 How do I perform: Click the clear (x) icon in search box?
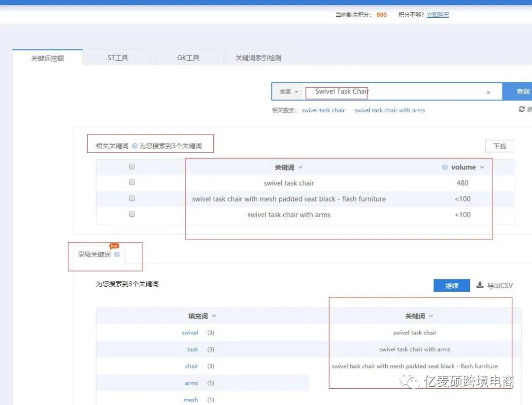[488, 92]
